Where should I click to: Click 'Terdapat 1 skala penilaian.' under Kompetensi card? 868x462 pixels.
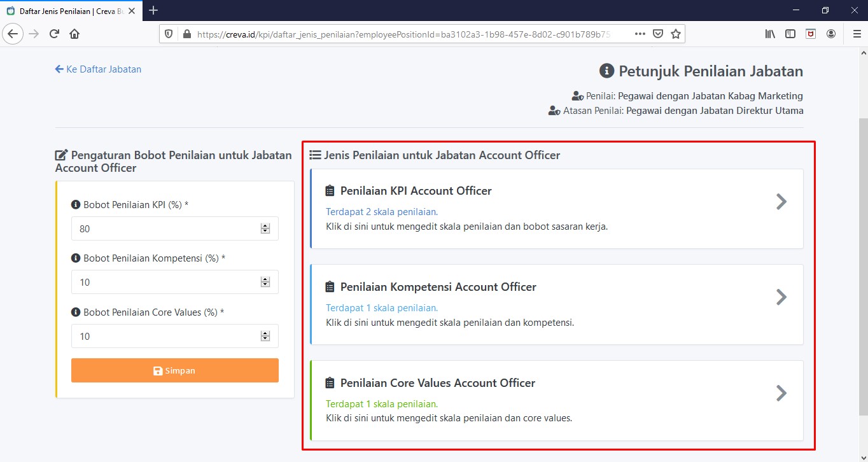click(x=382, y=308)
